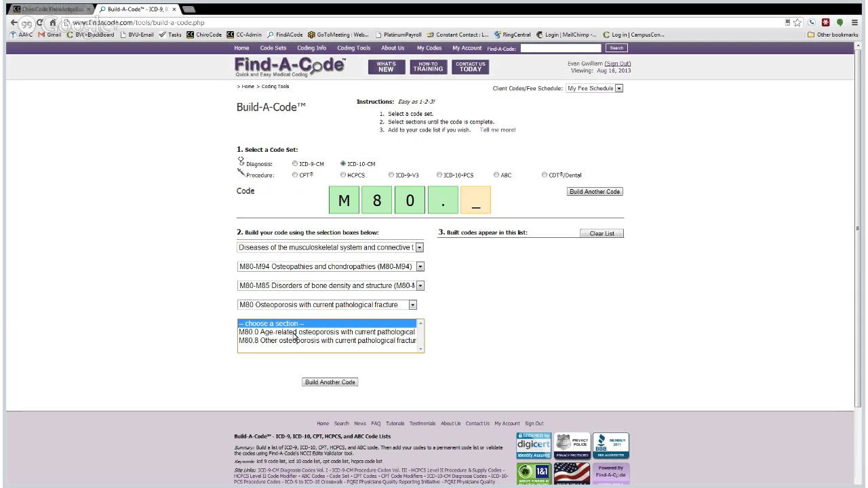868x488 pixels.
Task: Open the GoToMeeting bookmark
Action: 338,35
